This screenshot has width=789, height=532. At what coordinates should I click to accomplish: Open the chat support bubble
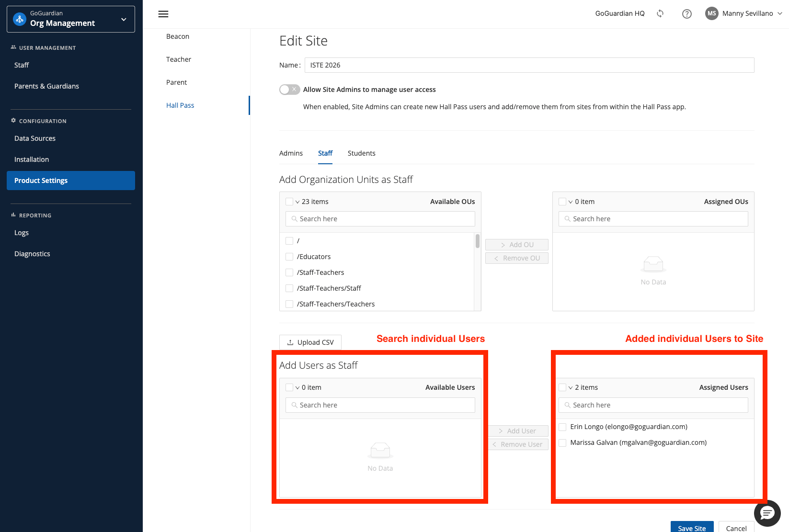767,513
